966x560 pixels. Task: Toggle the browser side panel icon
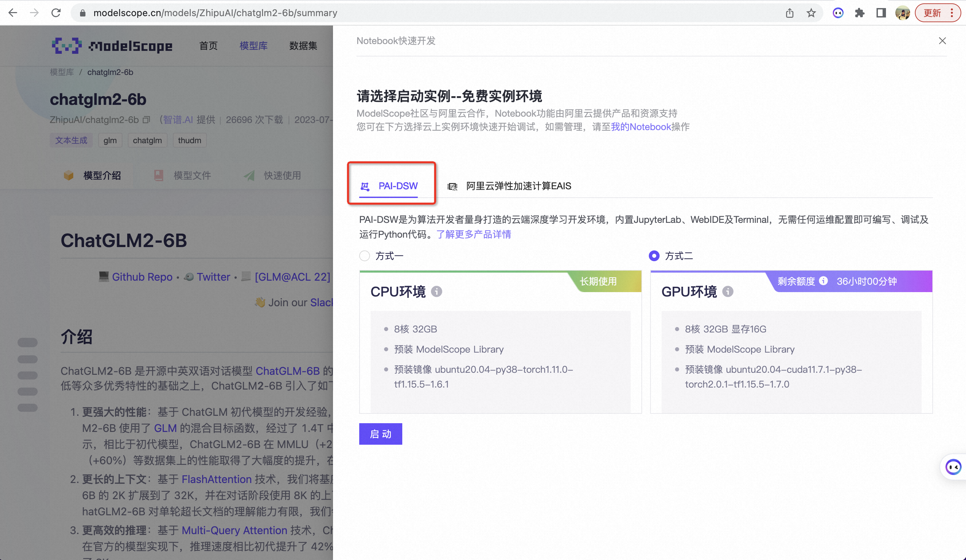point(881,13)
